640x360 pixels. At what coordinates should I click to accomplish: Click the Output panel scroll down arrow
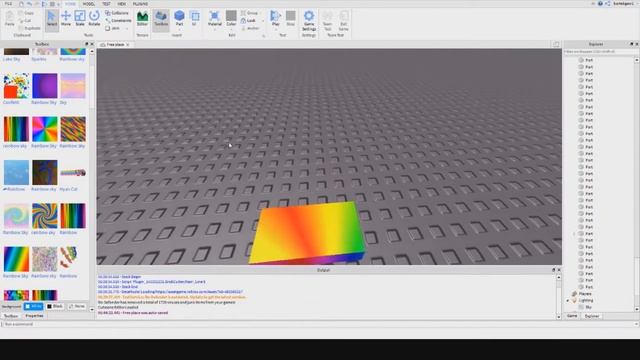click(x=558, y=317)
